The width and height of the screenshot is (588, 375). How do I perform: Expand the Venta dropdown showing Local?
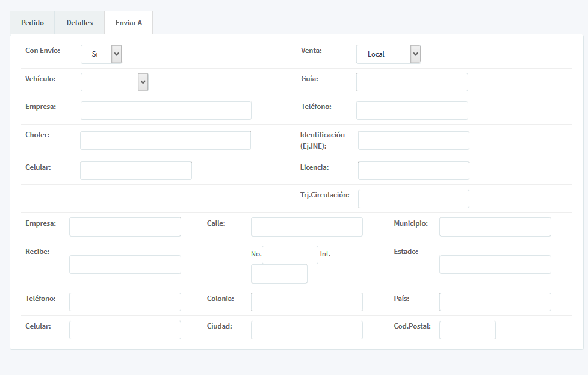click(388, 54)
